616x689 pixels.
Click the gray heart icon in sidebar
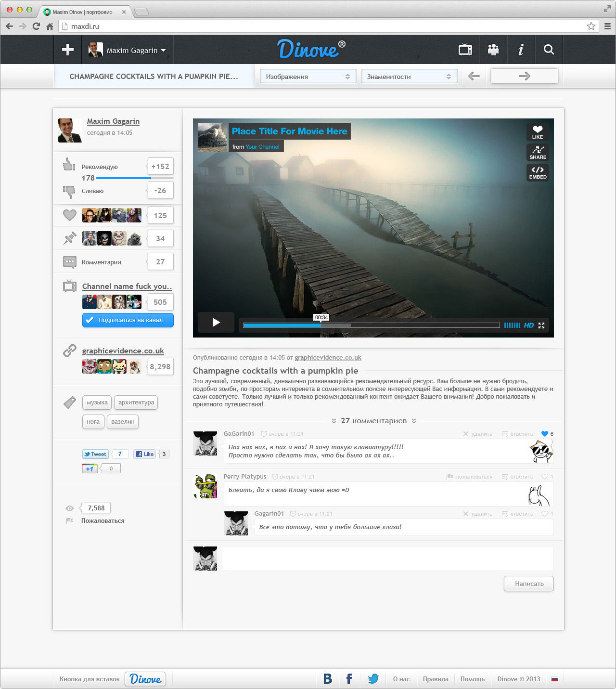(70, 215)
